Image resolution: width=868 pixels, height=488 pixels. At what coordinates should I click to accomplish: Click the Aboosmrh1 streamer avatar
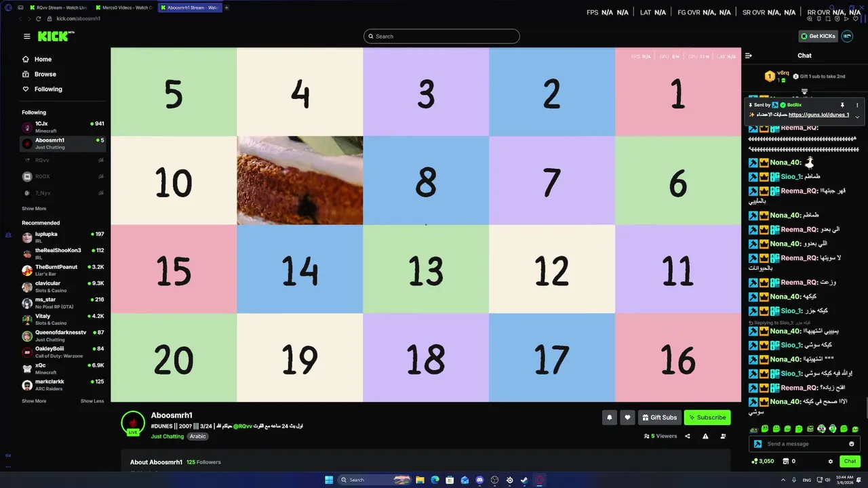133,423
